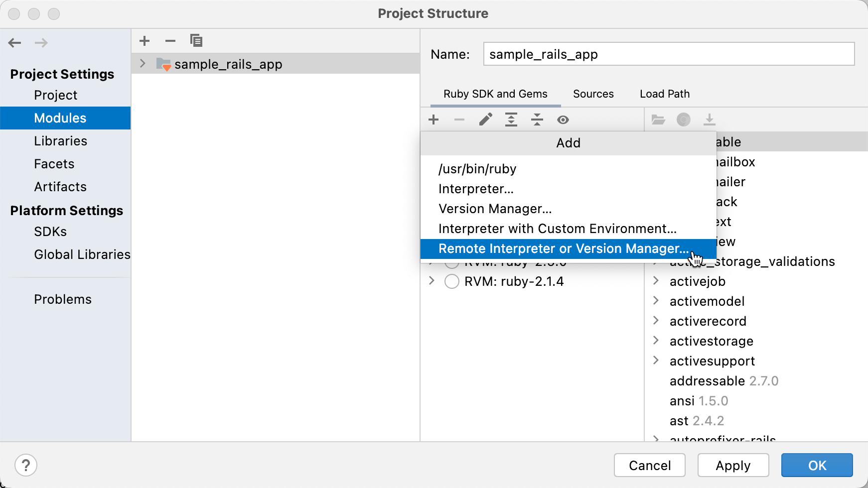Select the activejob gem row
Image resolution: width=868 pixels, height=488 pixels.
tap(756, 281)
